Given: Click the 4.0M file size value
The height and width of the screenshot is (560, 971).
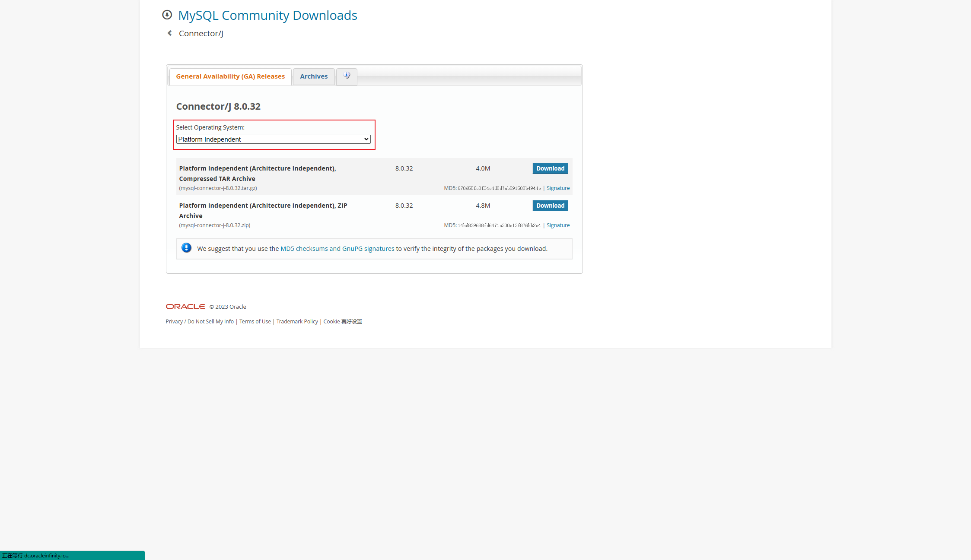Looking at the screenshot, I should pyautogui.click(x=483, y=168).
